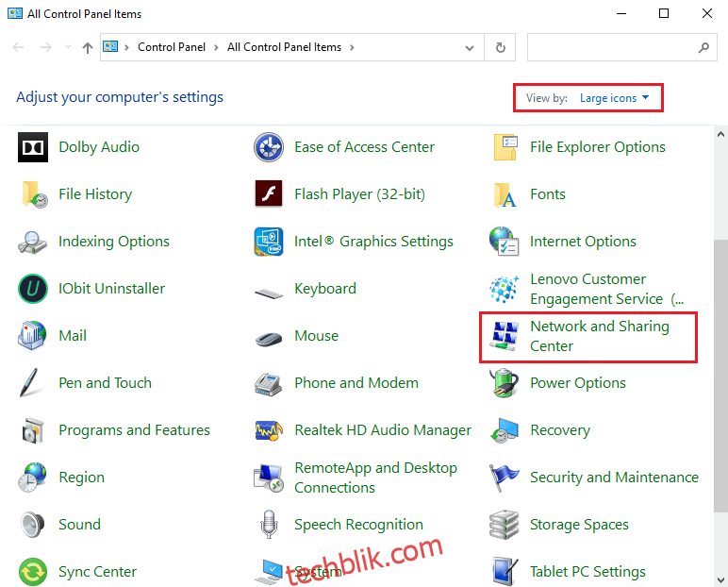Click the Intel Graphics Settings icon

coord(269,242)
